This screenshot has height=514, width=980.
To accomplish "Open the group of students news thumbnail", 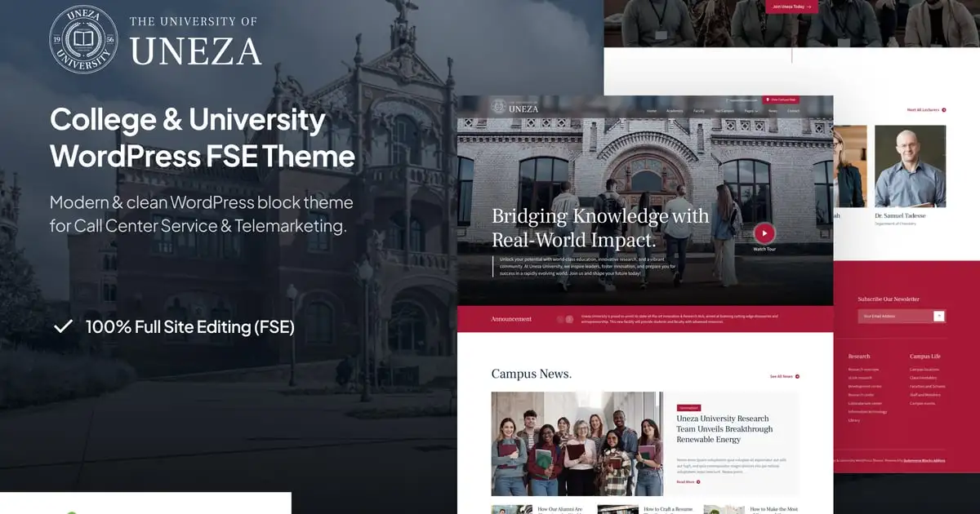I will [577, 444].
